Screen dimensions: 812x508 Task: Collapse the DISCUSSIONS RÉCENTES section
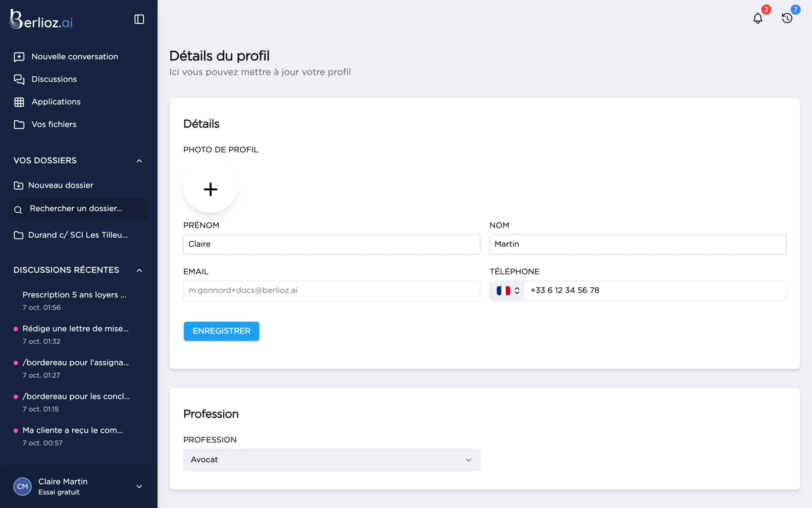click(x=139, y=270)
